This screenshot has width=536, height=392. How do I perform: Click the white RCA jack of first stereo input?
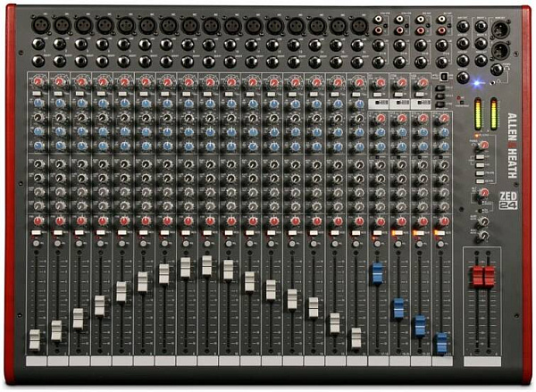tap(379, 20)
